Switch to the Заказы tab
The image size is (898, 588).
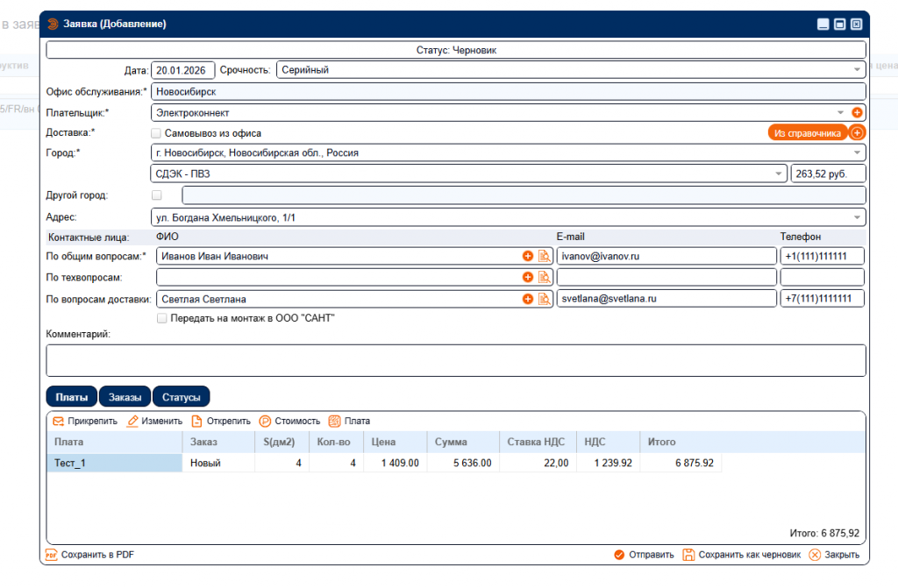point(125,397)
